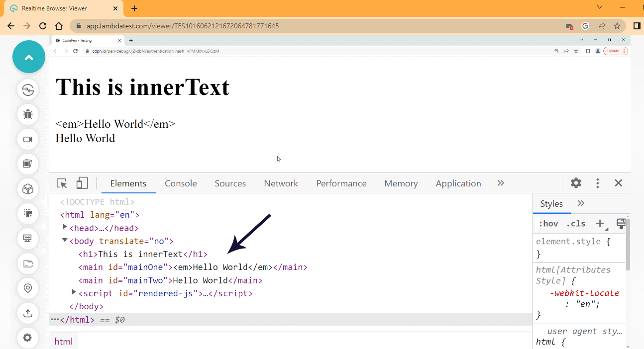Viewport: 644px width, 349px height.
Task: Open the DevTools settings gear
Action: click(x=576, y=183)
